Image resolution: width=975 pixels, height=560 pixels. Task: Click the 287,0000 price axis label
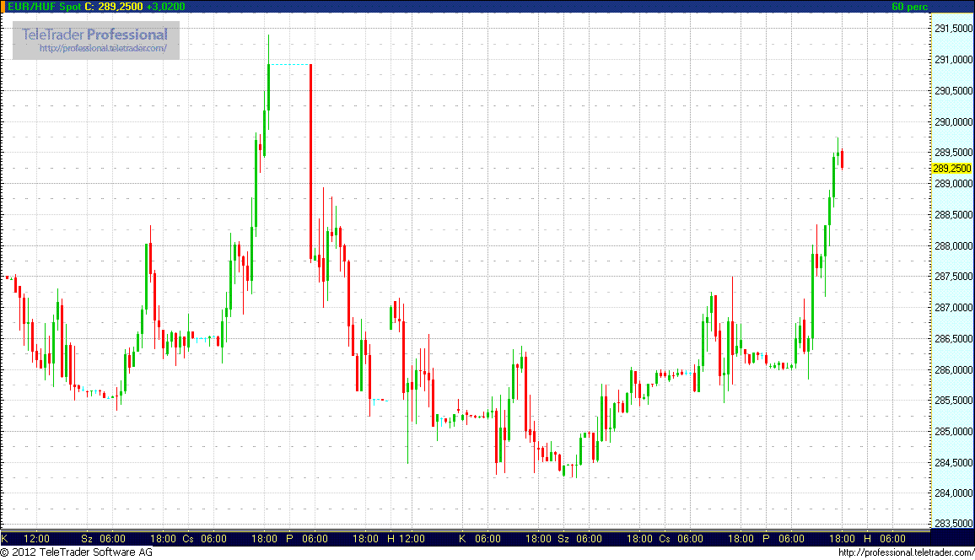[953, 308]
